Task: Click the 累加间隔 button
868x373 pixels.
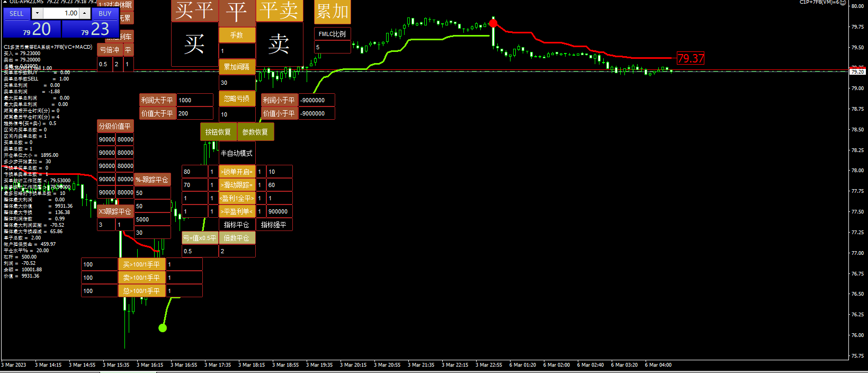Action: tap(237, 67)
